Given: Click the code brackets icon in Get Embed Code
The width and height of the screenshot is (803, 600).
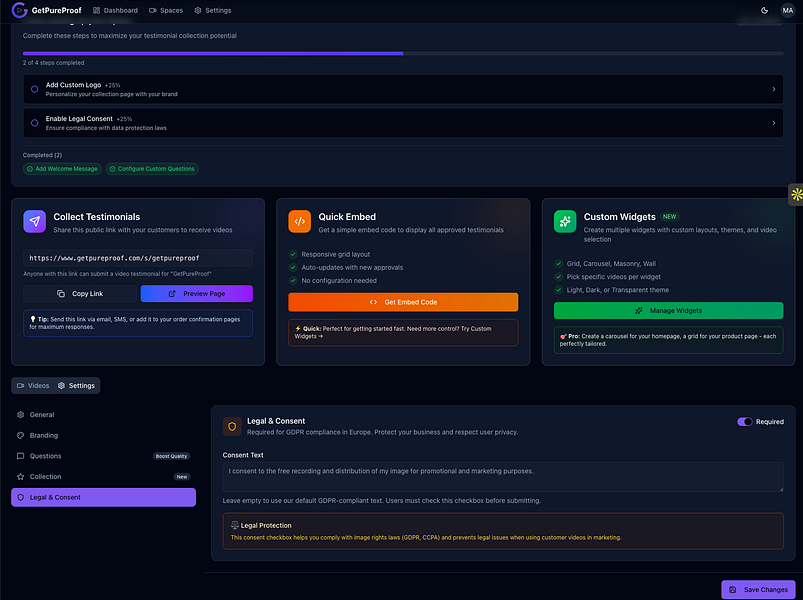Looking at the screenshot, I should pos(373,302).
